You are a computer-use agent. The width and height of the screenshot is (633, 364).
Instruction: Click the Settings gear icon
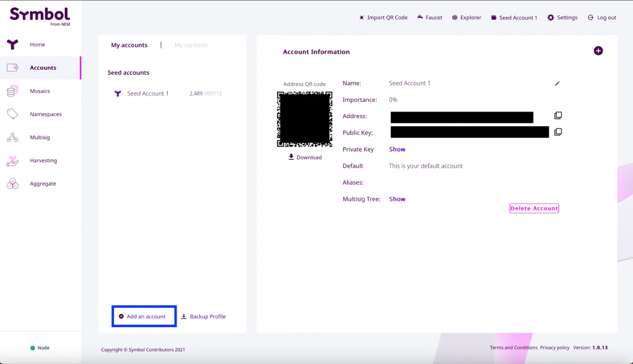pos(551,17)
